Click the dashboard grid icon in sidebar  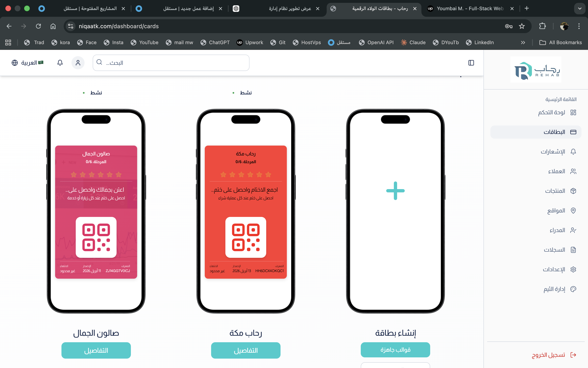573,112
